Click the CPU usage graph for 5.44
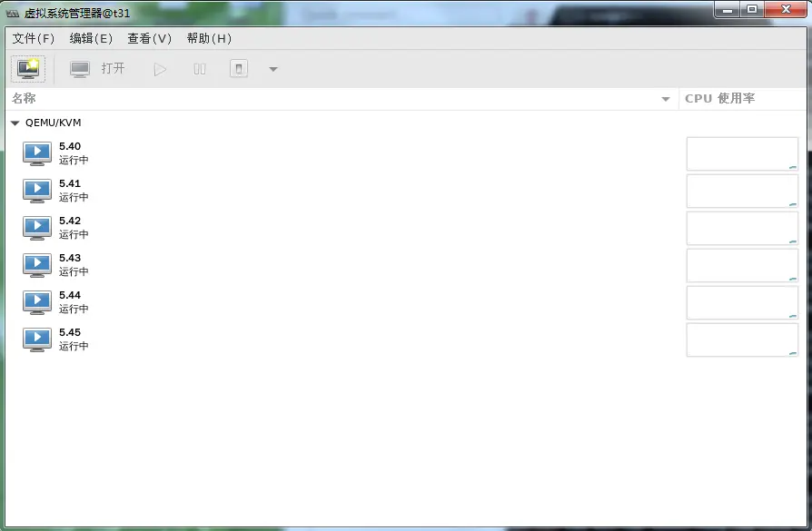The image size is (812, 531). [742, 303]
